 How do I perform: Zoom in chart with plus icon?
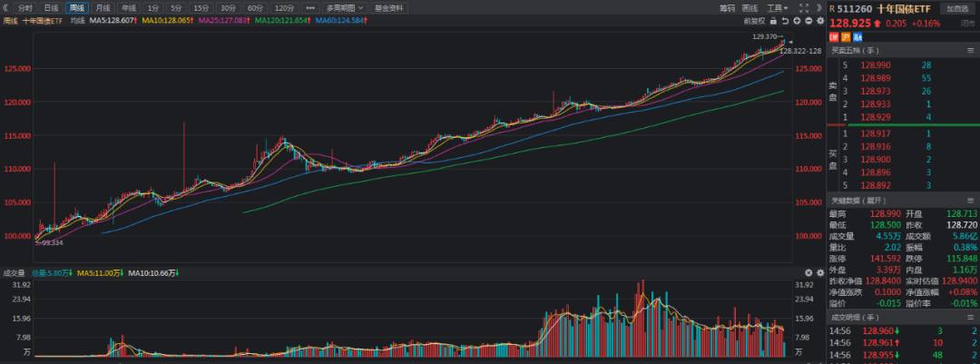tap(797, 21)
